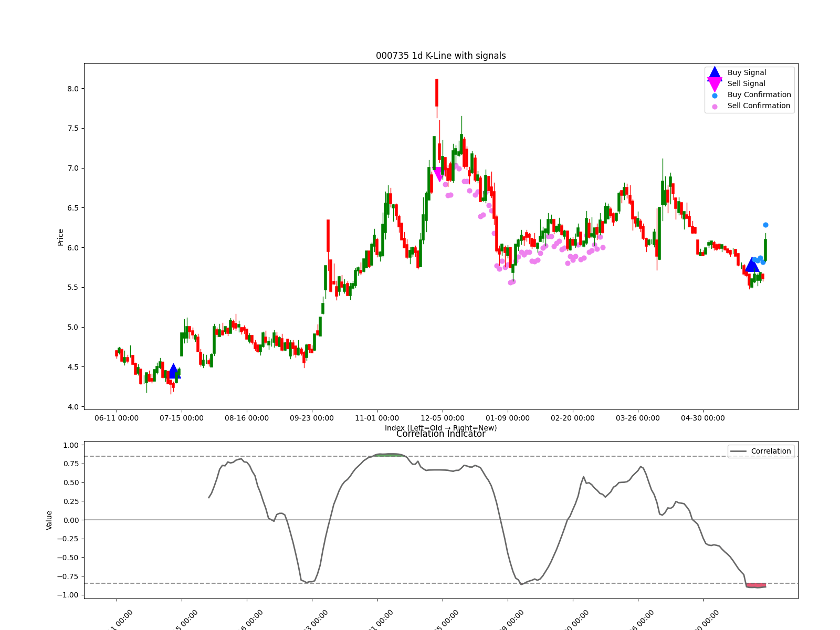840x630 pixels.
Task: Click the '08-16 00:00' x-axis tick label
Action: 247,418
